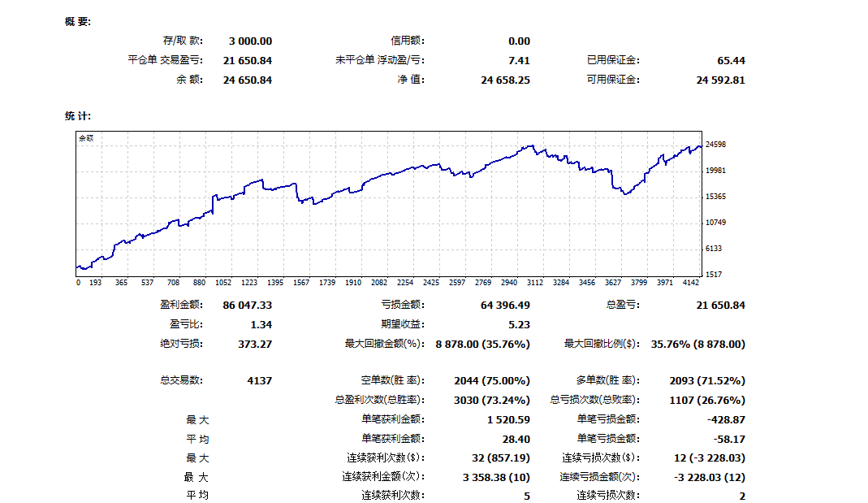Screen dimensions: 868x503
Task: Select the 2082 mark on chart X-axis
Action: point(379,283)
